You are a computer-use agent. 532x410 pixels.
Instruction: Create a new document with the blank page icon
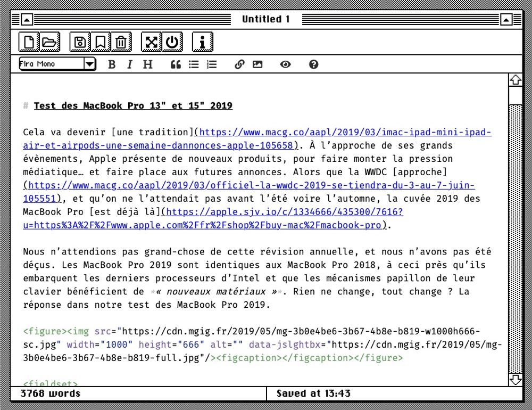coord(29,42)
